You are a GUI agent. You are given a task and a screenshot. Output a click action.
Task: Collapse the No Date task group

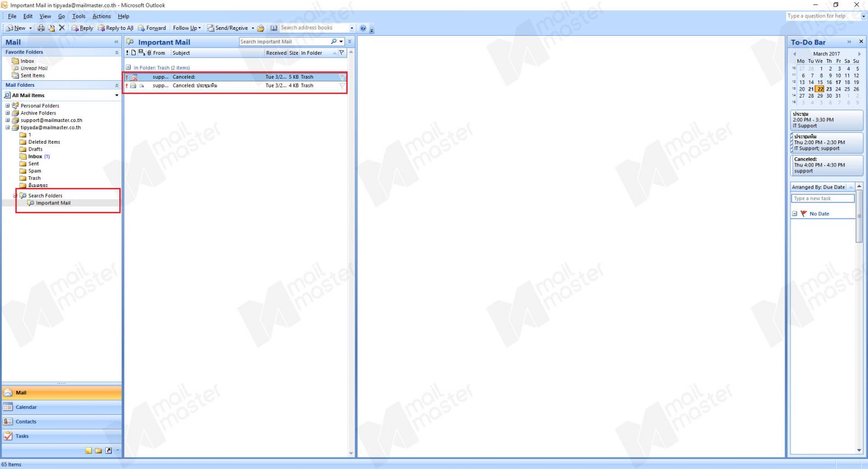tap(795, 214)
